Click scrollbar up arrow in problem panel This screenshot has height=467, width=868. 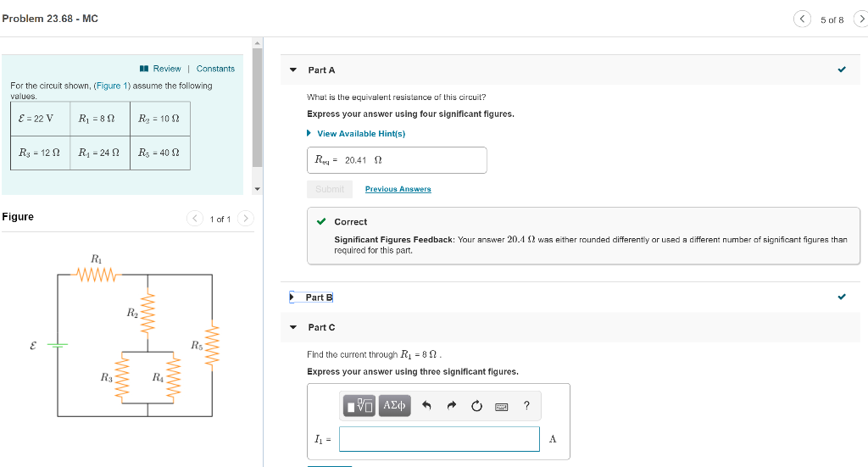pos(257,43)
